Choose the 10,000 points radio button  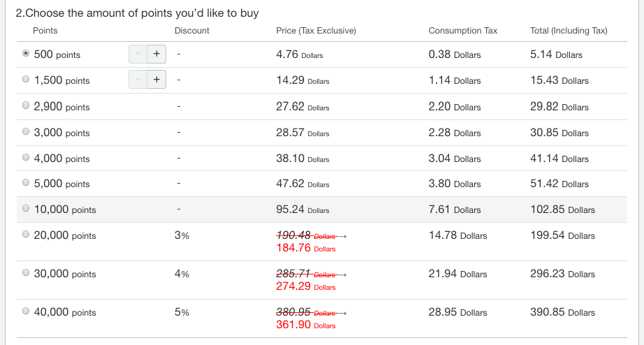pos(26,208)
